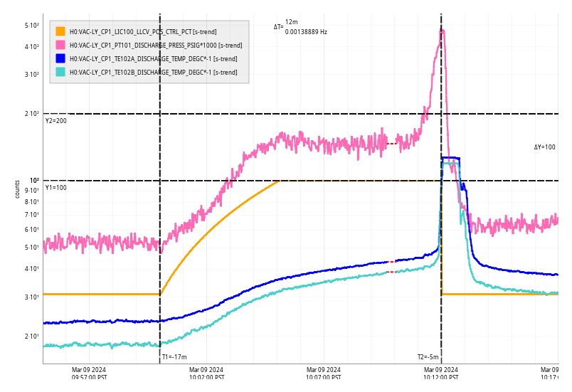572x392 pixels.
Task: Click the ΔY=100 readout
Action: tap(544, 147)
